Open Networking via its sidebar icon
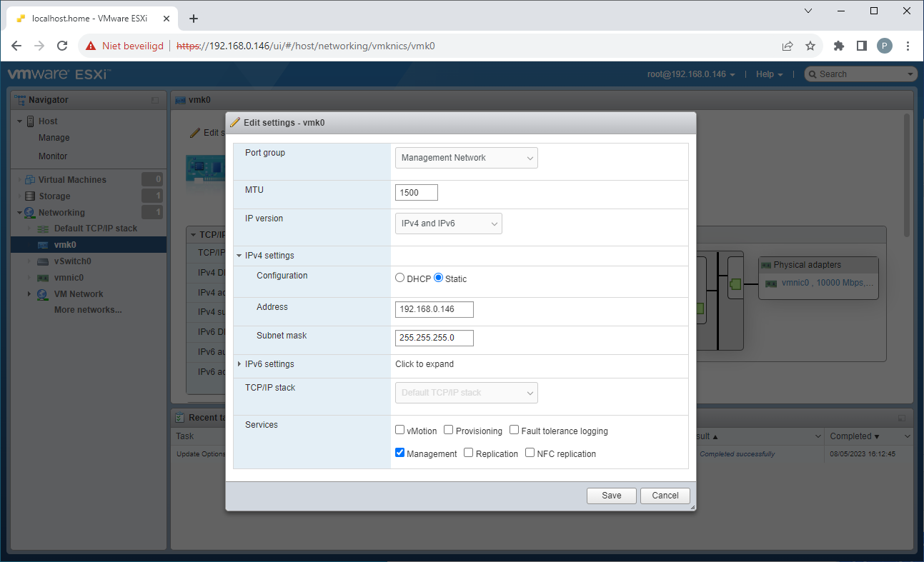The width and height of the screenshot is (924, 562). [x=30, y=212]
